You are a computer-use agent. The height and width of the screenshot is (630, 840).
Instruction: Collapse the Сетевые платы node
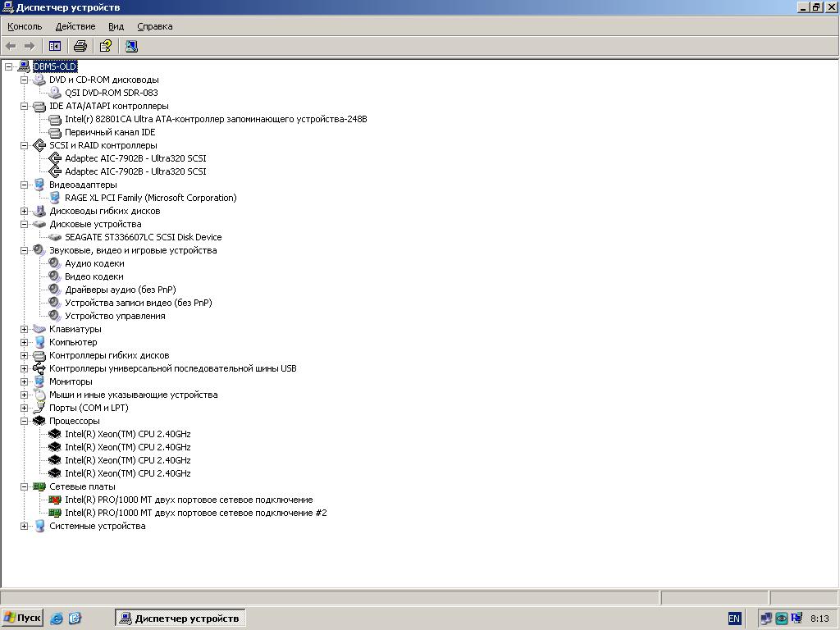[x=24, y=486]
